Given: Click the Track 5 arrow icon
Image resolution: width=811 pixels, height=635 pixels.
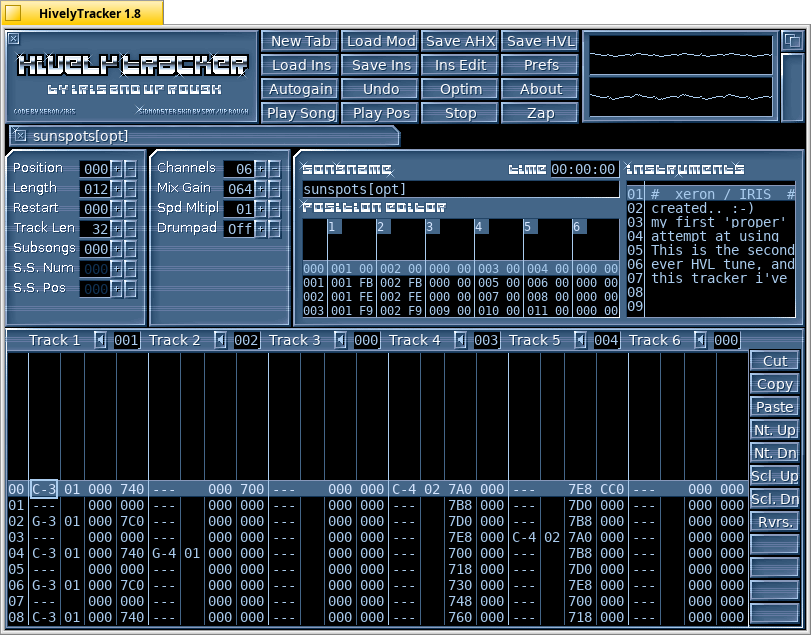Looking at the screenshot, I should point(580,340).
